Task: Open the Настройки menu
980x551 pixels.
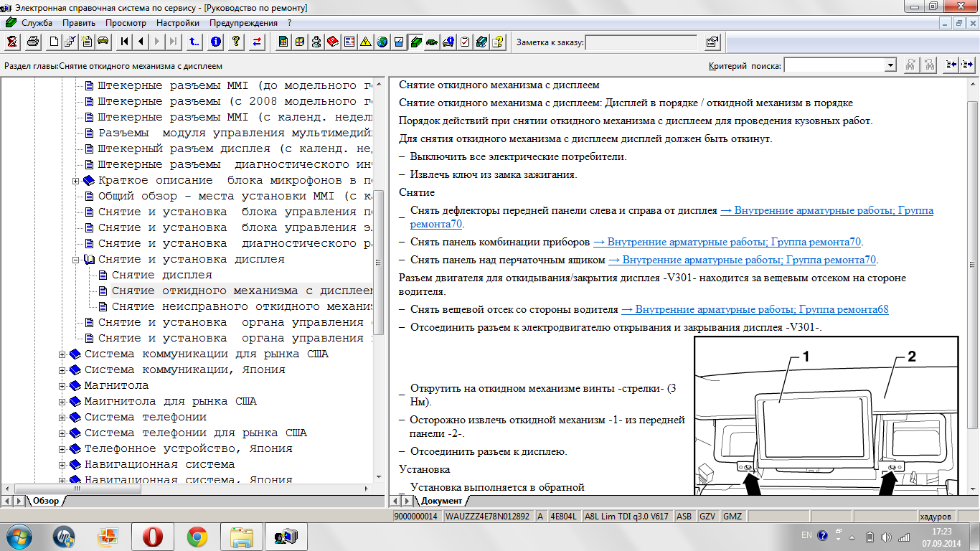Action: point(177,23)
